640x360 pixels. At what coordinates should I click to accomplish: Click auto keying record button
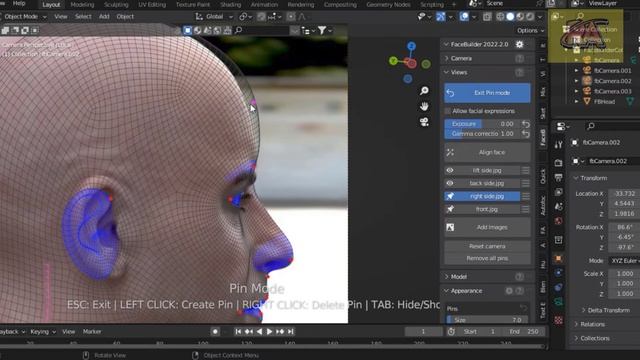point(215,331)
